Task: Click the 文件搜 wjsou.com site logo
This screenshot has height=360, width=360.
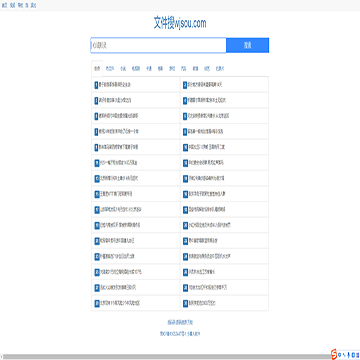Action: (x=180, y=23)
